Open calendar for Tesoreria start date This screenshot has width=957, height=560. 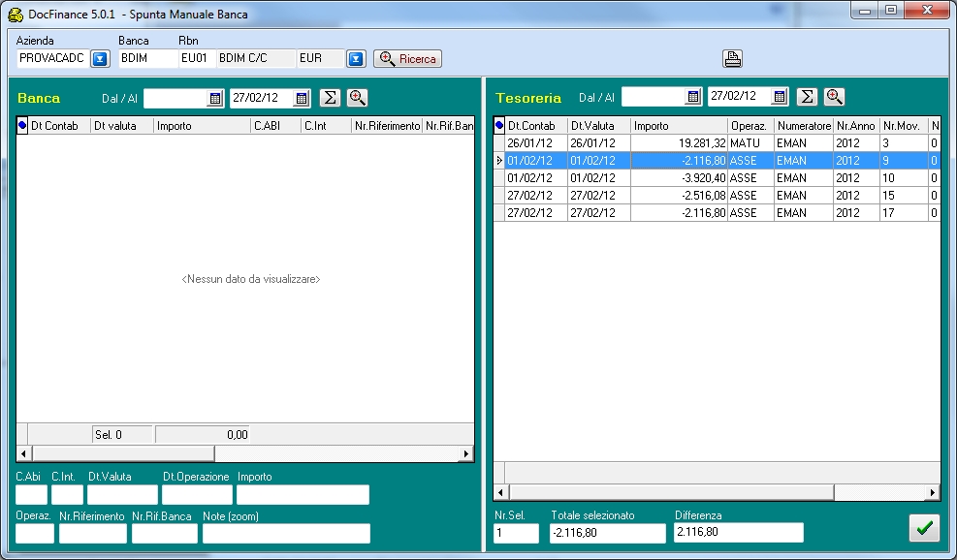[x=692, y=96]
